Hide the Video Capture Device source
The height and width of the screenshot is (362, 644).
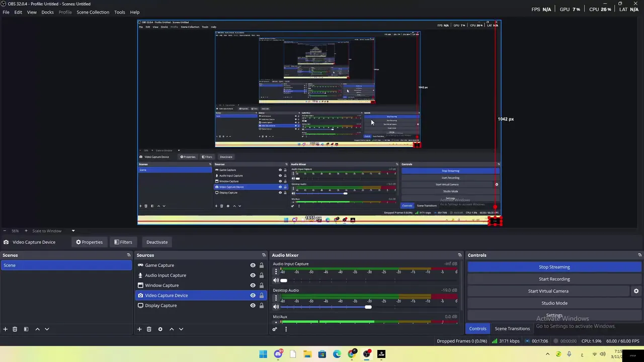tap(253, 296)
